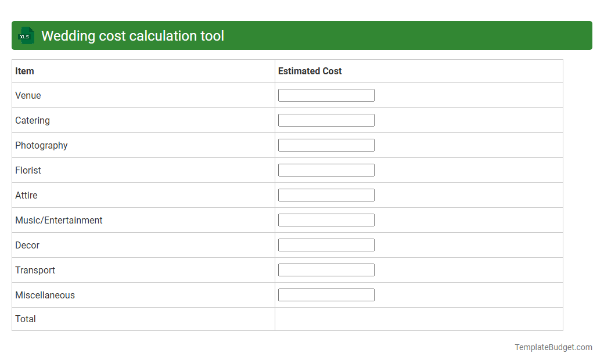
Task: Focus the Photography cost input field
Action: click(x=326, y=145)
